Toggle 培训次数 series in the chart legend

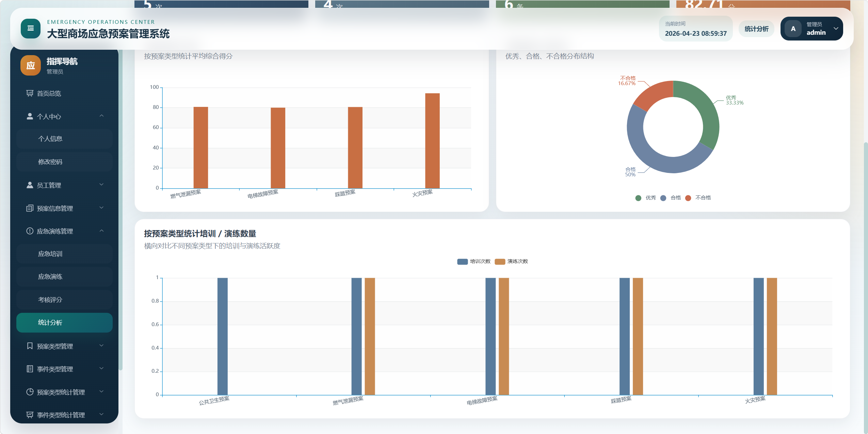click(474, 261)
